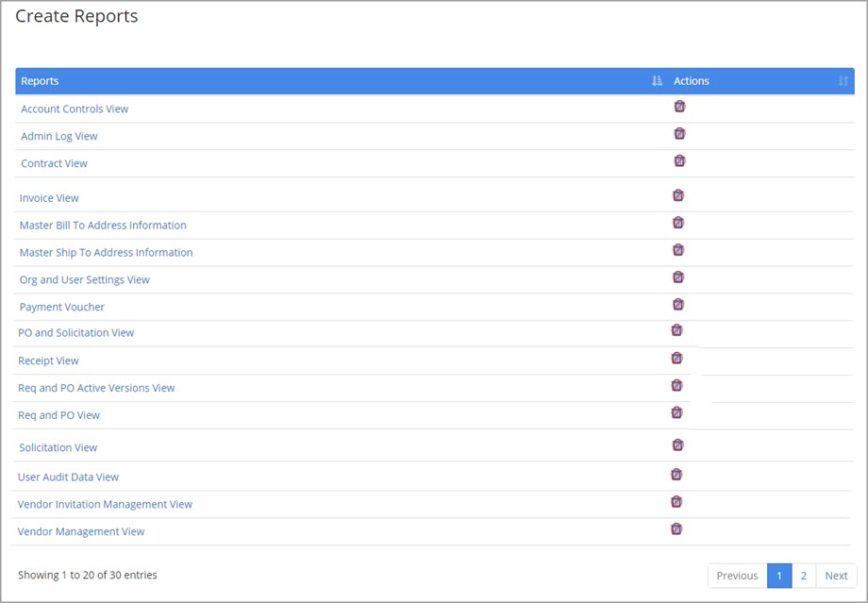
Task: Click the Previous pagination button
Action: tap(737, 576)
